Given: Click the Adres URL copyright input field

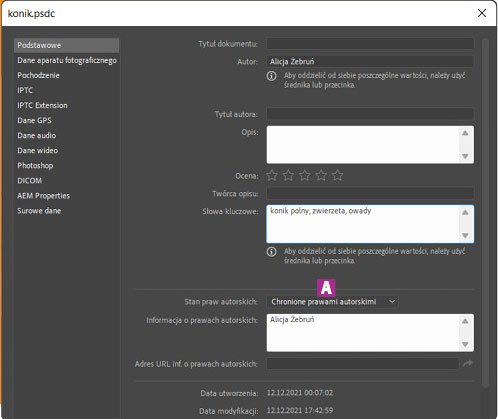Looking at the screenshot, I should [x=363, y=364].
